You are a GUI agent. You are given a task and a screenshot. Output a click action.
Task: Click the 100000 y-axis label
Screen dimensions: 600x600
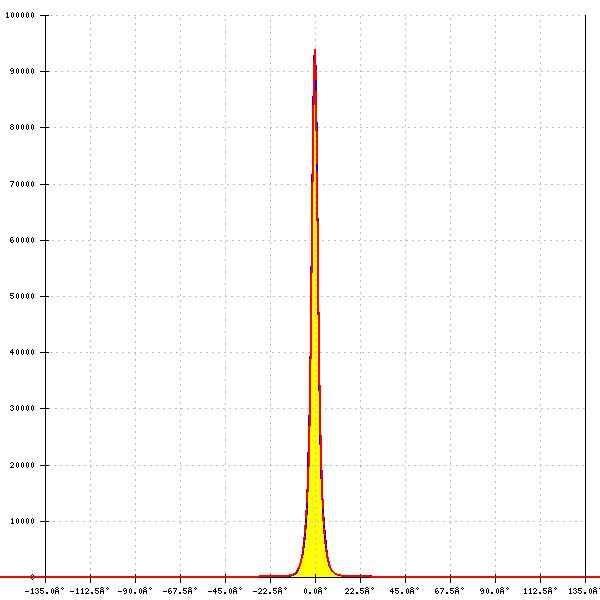(20, 15)
